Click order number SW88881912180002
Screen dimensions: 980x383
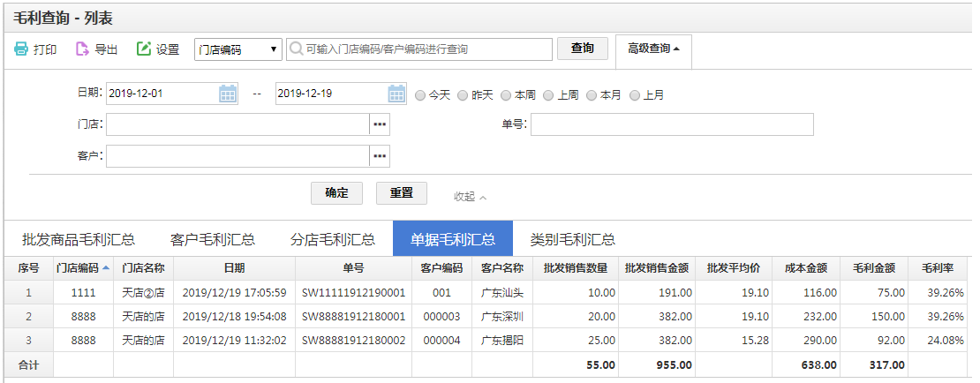354,341
